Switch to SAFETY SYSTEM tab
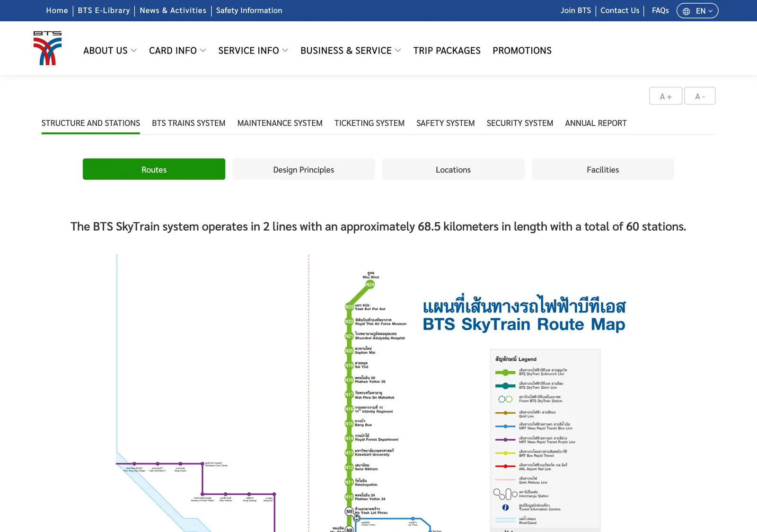Screen dimensions: 757x532 tap(445, 123)
